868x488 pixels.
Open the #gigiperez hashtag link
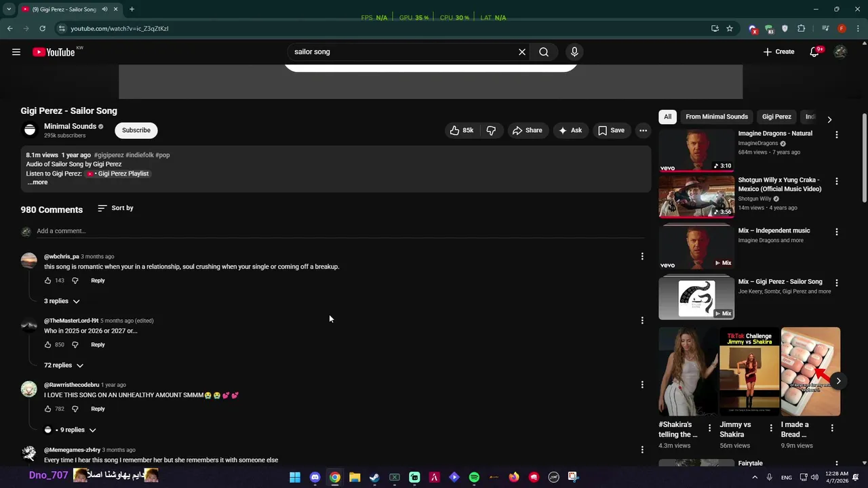pyautogui.click(x=108, y=155)
